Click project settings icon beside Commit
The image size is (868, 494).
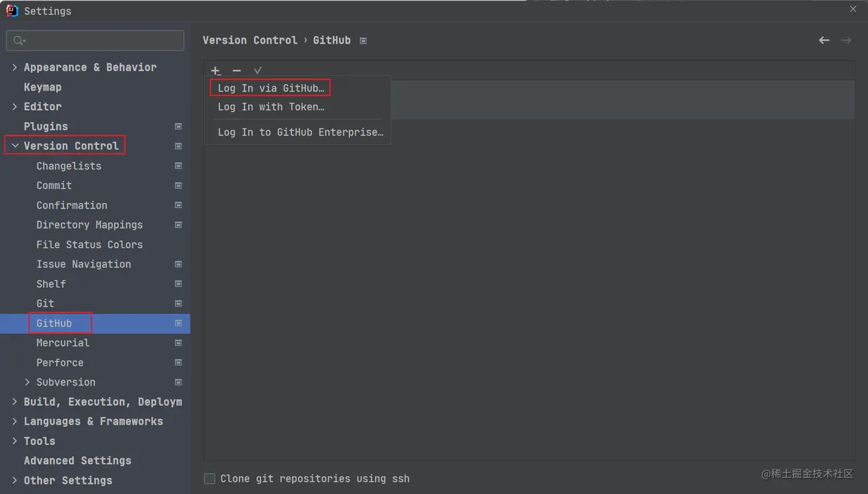[179, 186]
